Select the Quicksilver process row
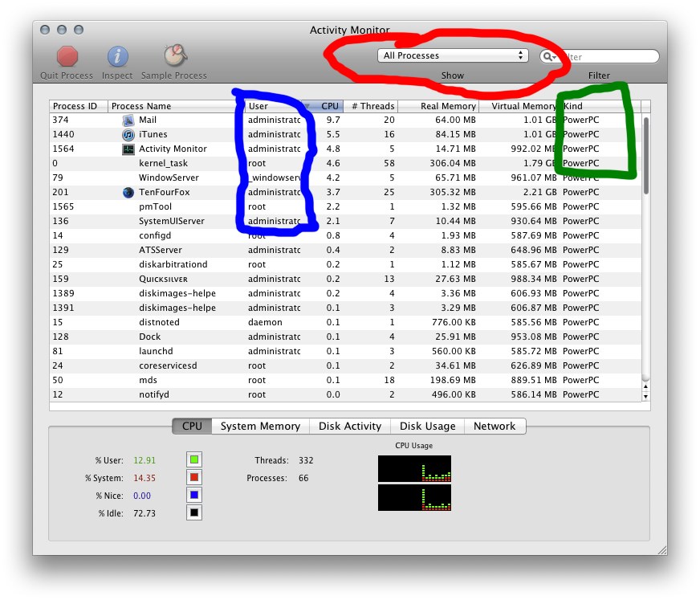 pos(345,279)
